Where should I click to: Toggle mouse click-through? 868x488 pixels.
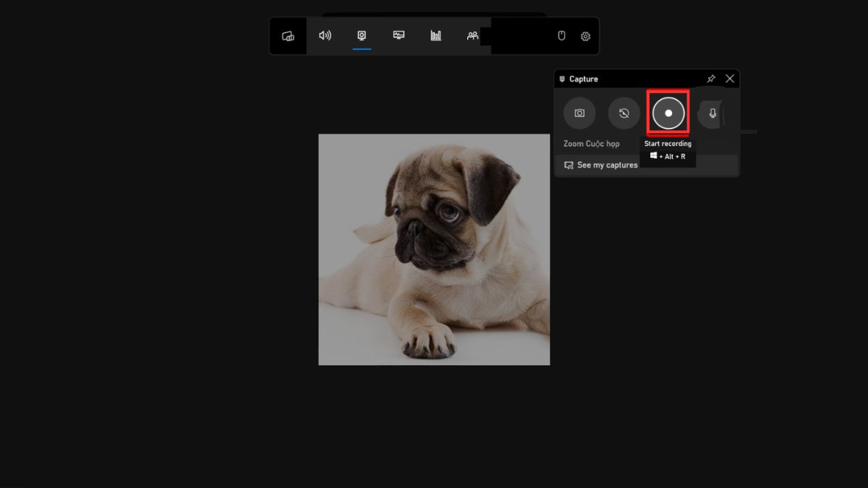pos(561,35)
